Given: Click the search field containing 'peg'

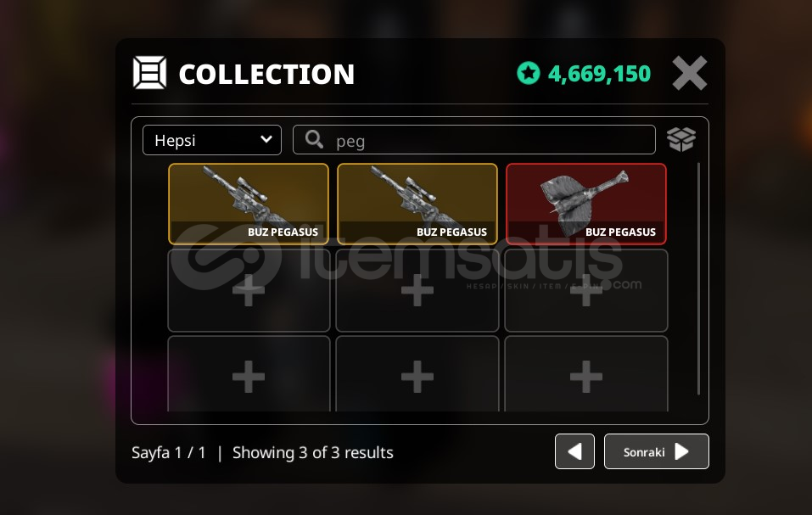Looking at the screenshot, I should (x=473, y=140).
